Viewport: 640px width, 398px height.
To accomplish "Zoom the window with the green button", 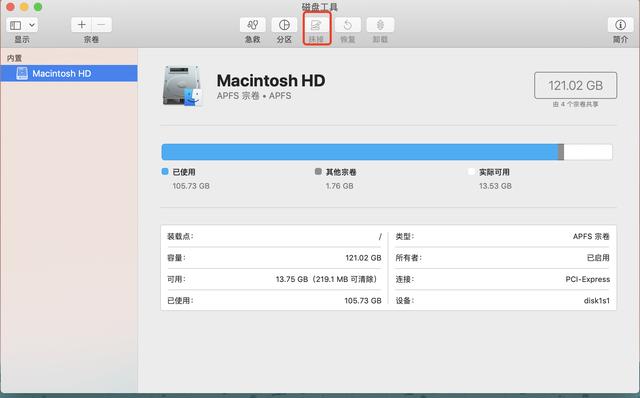I will [38, 7].
